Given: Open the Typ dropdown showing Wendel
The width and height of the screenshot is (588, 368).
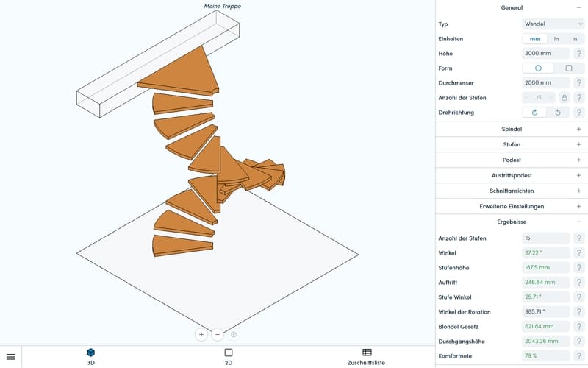Looking at the screenshot, I should pos(553,24).
